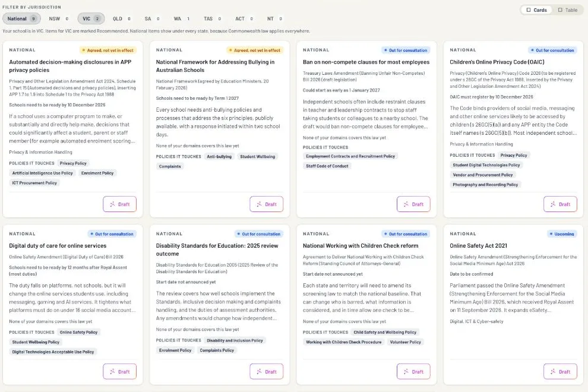Open Disability and Inclusion Policy tag
Screen dimensions: 588x392
235,340
